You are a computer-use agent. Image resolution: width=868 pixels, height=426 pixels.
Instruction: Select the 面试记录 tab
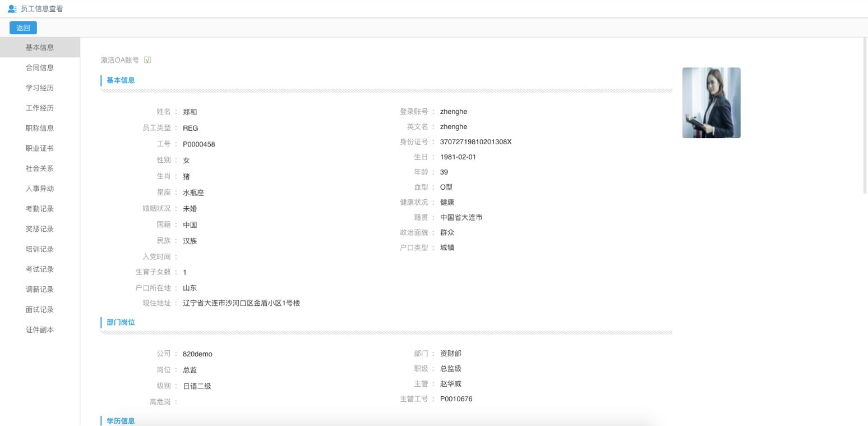[40, 310]
